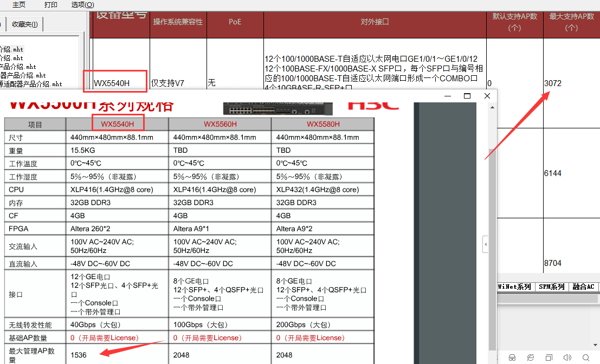Click the WX5580H column header in popup
Image resolution: width=600 pixels, height=364 pixels.
[x=323, y=124]
